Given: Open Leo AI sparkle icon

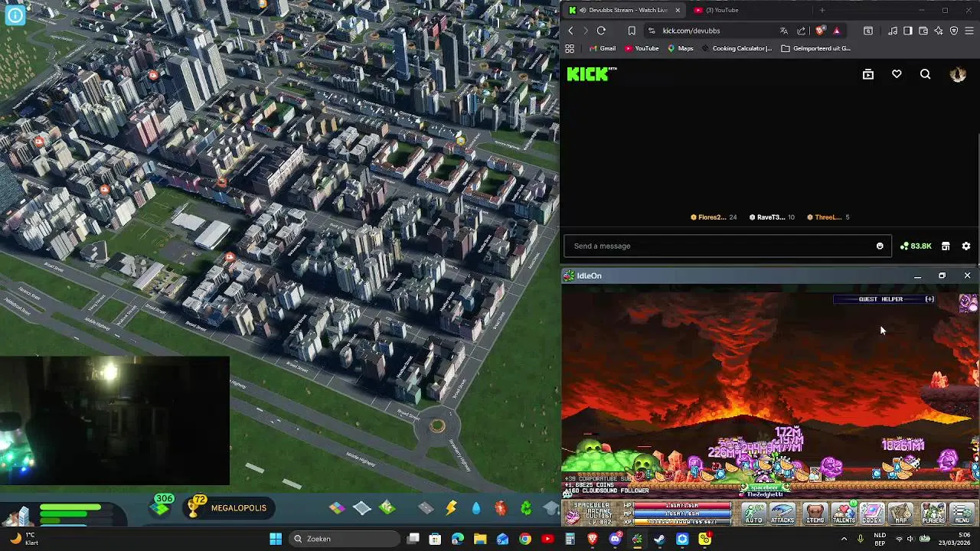Looking at the screenshot, I should (939, 31).
